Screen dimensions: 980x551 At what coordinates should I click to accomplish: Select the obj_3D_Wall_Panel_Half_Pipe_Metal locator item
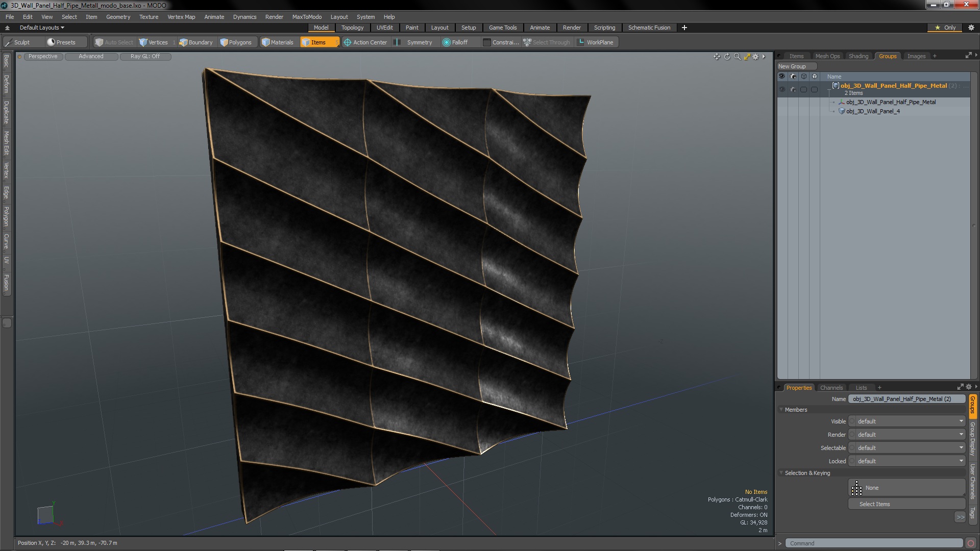[x=891, y=102]
